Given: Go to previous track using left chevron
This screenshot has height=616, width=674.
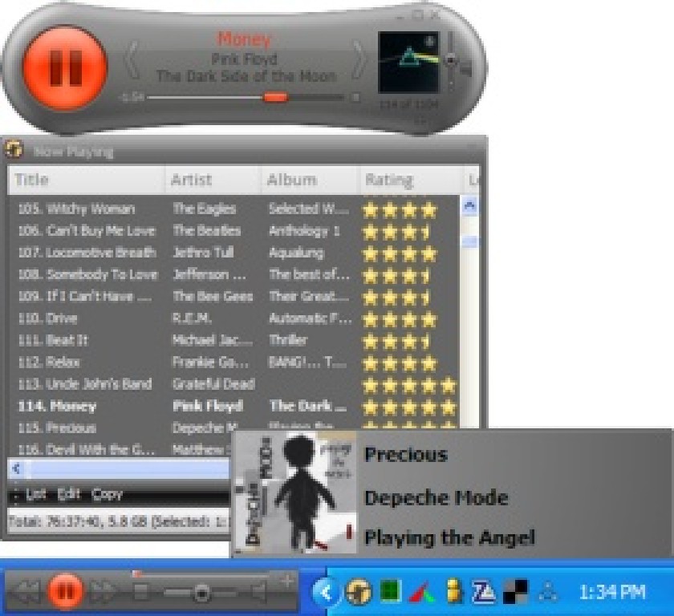Looking at the screenshot, I should coord(133,59).
